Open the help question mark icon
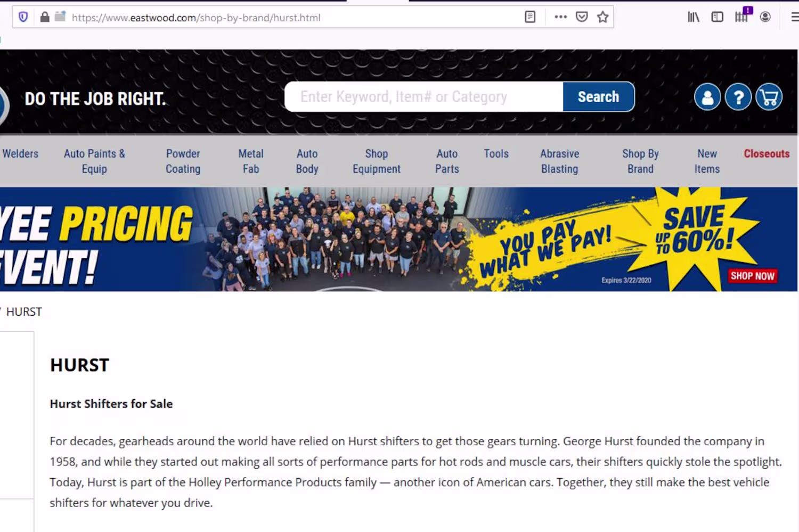 pos(738,97)
